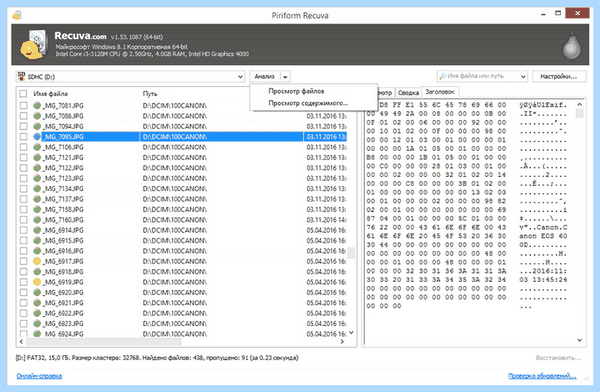Click the hex pane scroll-up arrow
600x392 pixels.
580,104
